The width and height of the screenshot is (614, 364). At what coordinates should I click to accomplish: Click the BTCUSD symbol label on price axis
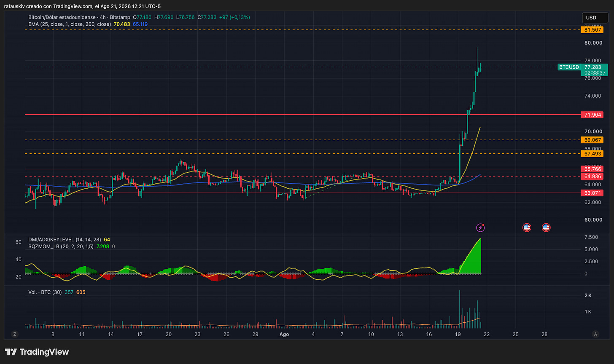[x=569, y=67]
